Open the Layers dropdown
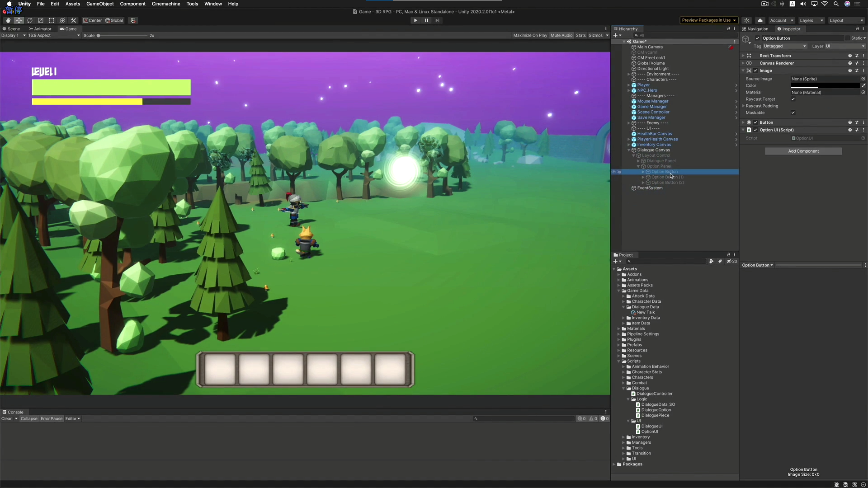The width and height of the screenshot is (868, 488). 811,20
